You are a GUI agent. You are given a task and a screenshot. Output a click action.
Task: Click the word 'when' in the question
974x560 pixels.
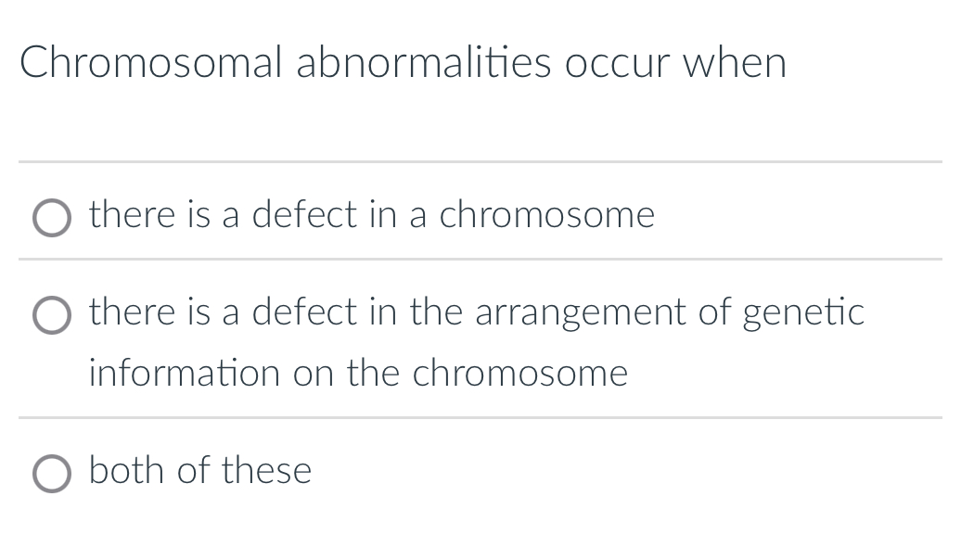pyautogui.click(x=736, y=63)
